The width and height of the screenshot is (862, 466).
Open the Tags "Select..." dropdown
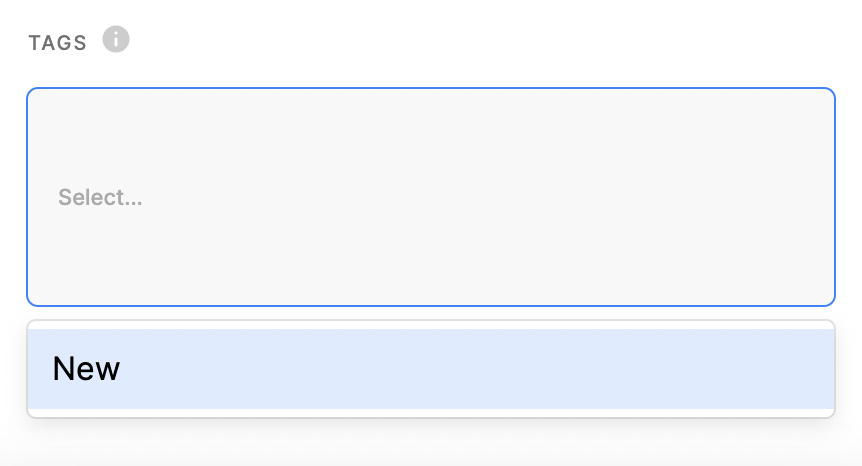click(430, 197)
